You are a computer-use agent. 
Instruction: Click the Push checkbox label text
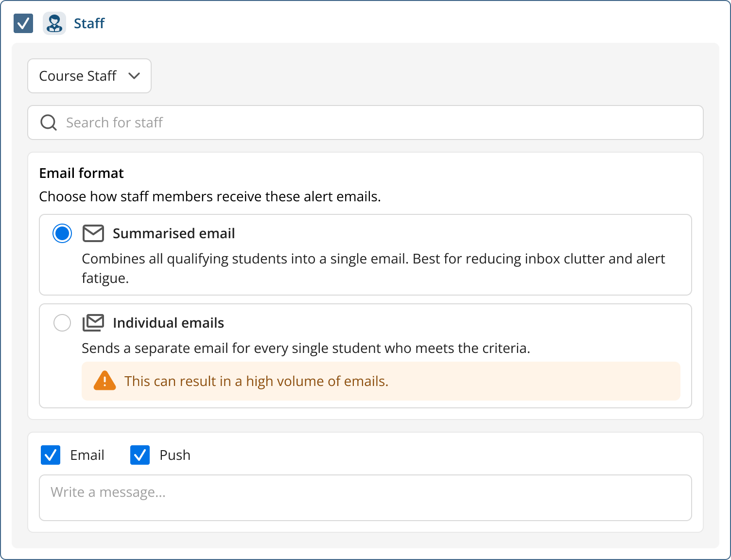click(175, 455)
